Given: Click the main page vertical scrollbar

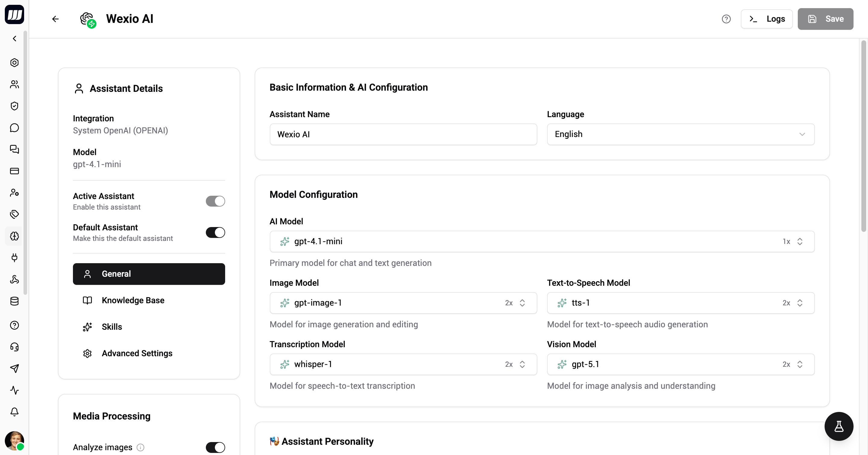Looking at the screenshot, I should tap(863, 136).
